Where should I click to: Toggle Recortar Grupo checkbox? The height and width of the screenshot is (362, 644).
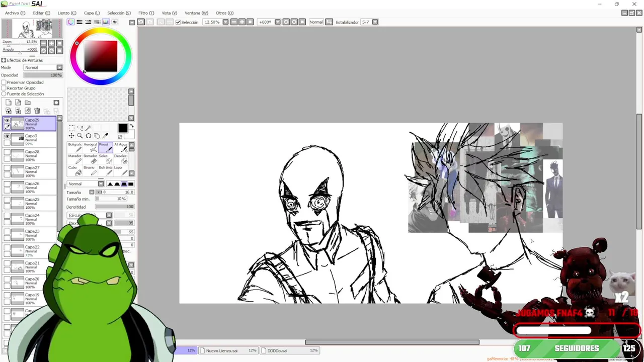pyautogui.click(x=4, y=88)
